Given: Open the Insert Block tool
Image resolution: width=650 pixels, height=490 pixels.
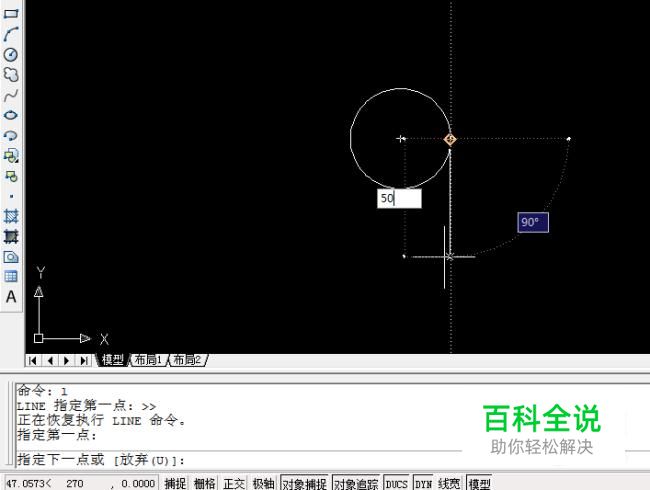Looking at the screenshot, I should (x=11, y=156).
